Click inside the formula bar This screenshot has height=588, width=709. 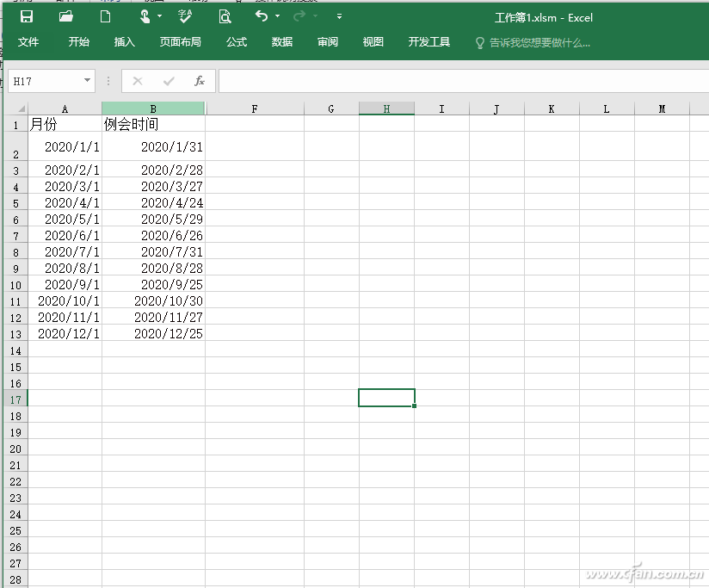[464, 81]
